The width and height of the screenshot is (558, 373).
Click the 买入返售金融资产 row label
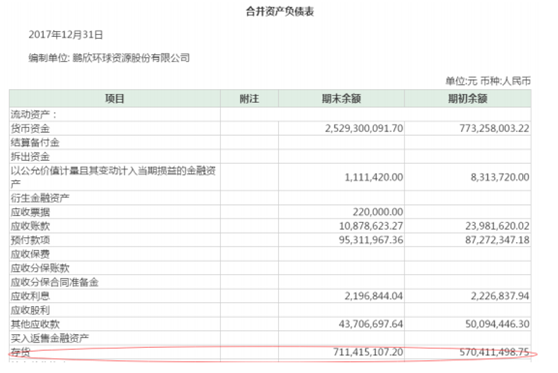click(50, 338)
